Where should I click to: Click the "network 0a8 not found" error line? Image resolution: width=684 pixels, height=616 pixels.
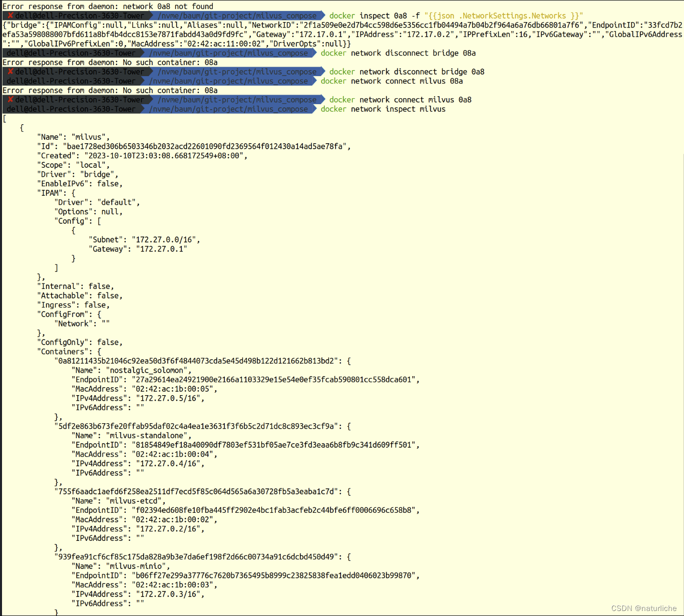coord(108,7)
